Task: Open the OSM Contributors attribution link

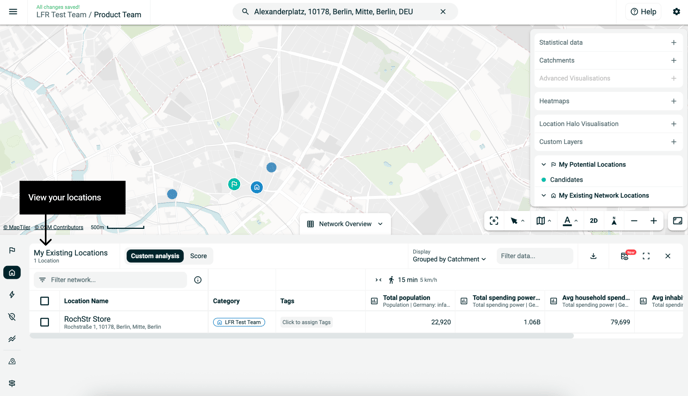Action: pyautogui.click(x=59, y=227)
